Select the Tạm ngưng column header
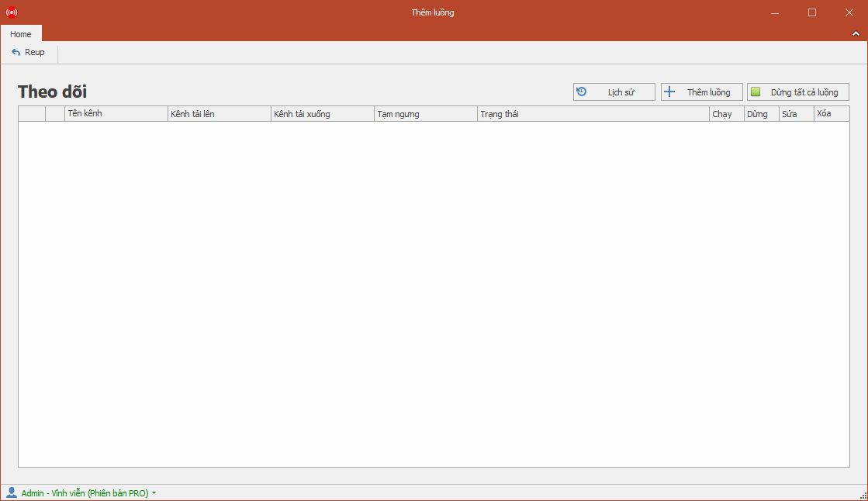The height and width of the screenshot is (501, 868). tap(426, 113)
